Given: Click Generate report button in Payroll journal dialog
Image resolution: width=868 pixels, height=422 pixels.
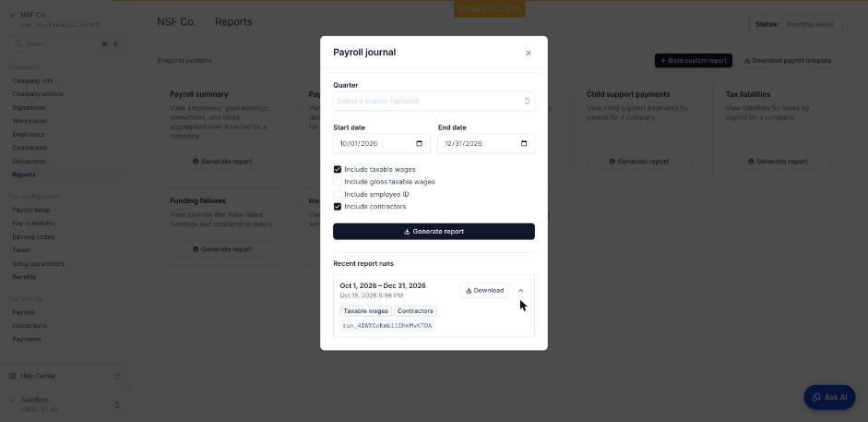Looking at the screenshot, I should [434, 232].
